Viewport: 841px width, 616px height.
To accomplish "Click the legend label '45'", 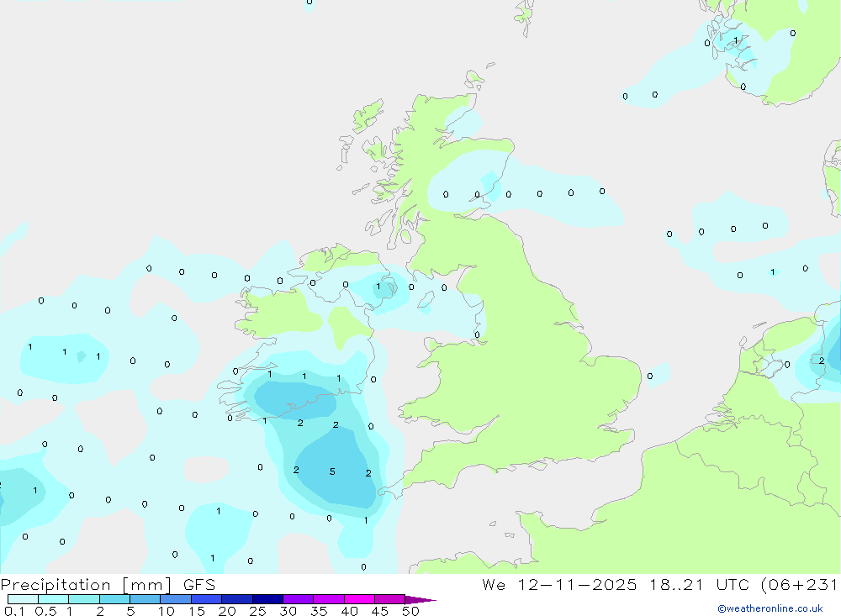I will point(380,611).
